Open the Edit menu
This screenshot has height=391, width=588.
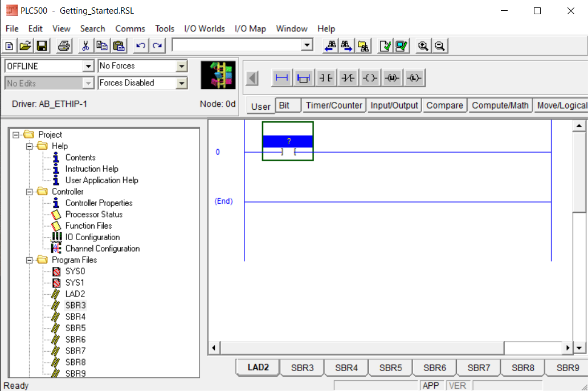pyautogui.click(x=35, y=28)
